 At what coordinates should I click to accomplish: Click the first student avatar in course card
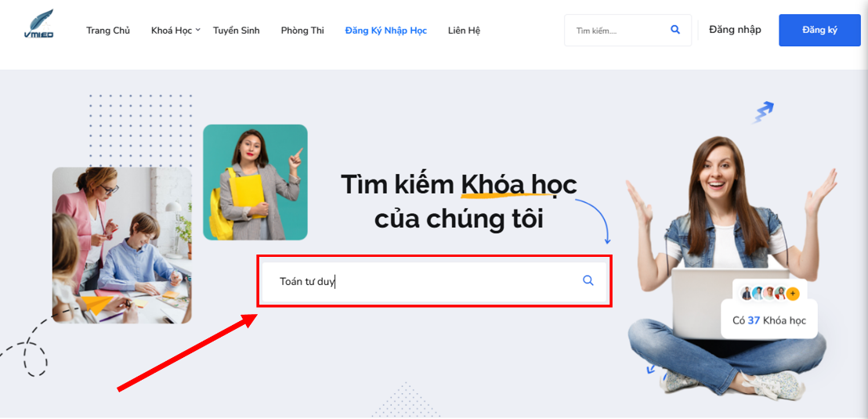747,294
